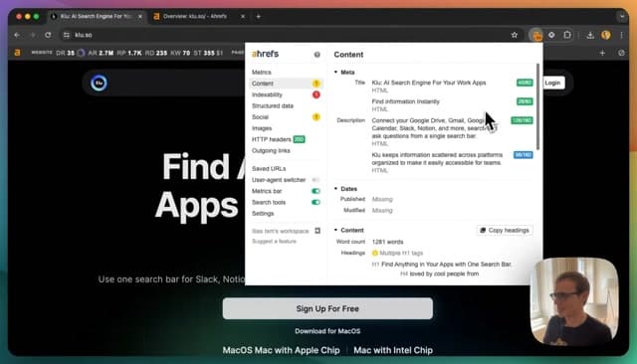
Task: Collapse the Meta section
Action: tap(336, 73)
